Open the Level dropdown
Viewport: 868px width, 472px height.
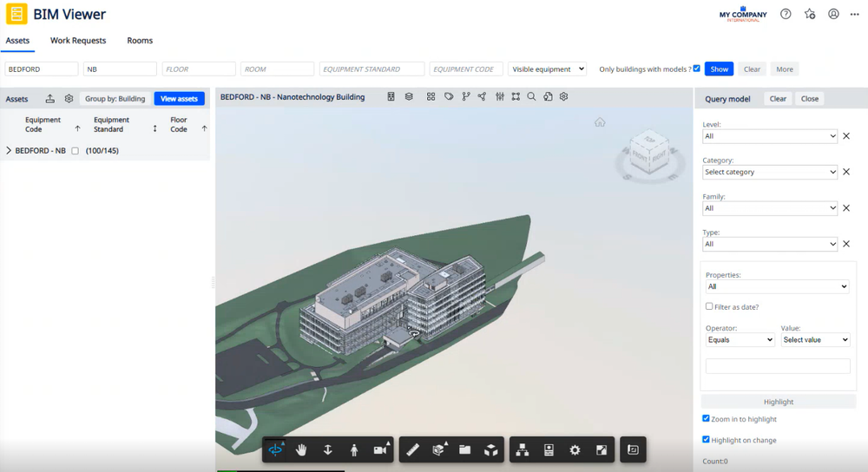tap(769, 136)
